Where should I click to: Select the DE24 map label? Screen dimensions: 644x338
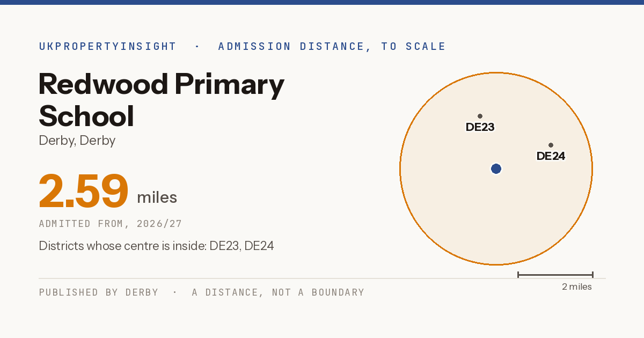click(x=551, y=156)
